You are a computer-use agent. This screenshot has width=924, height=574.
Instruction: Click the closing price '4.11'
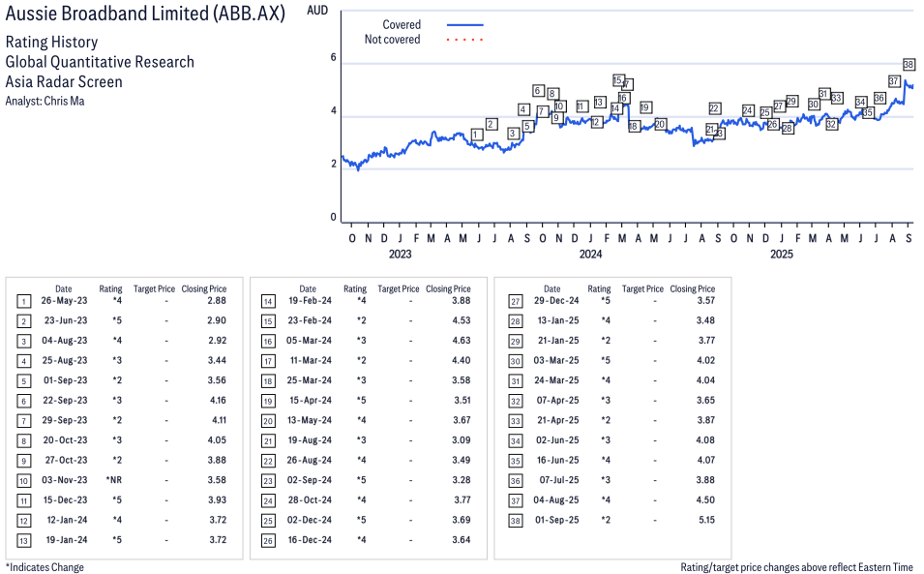pos(219,420)
